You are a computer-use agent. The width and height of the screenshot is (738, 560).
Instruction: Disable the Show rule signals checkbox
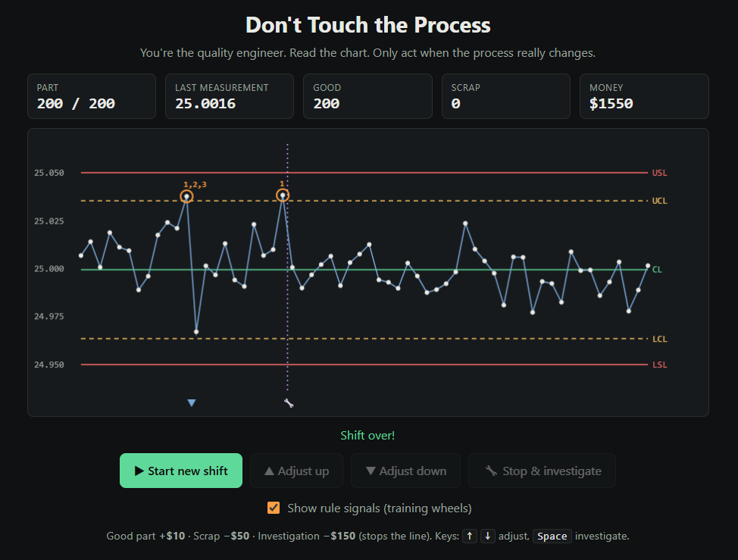[x=274, y=508]
